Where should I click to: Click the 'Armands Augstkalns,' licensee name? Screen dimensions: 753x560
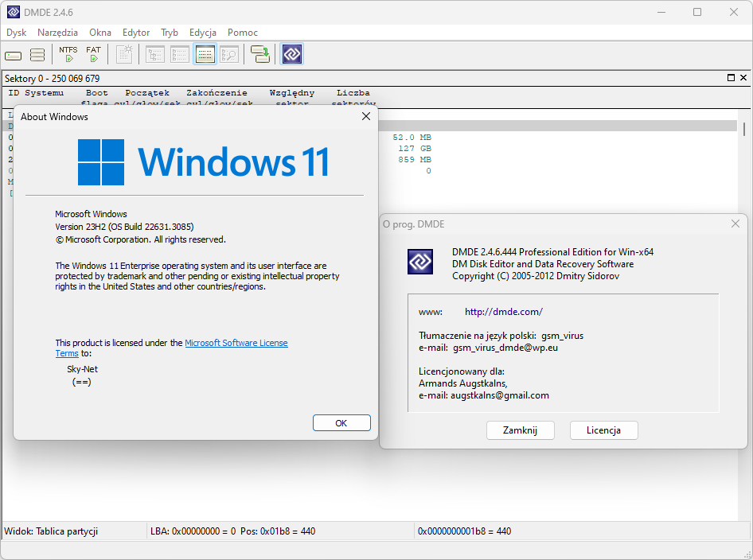tap(463, 383)
